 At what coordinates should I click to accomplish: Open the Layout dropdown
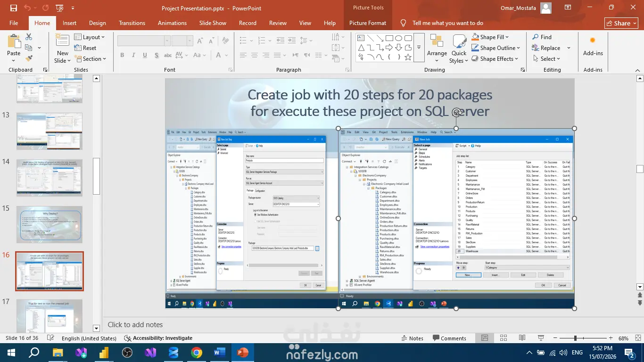point(90,37)
